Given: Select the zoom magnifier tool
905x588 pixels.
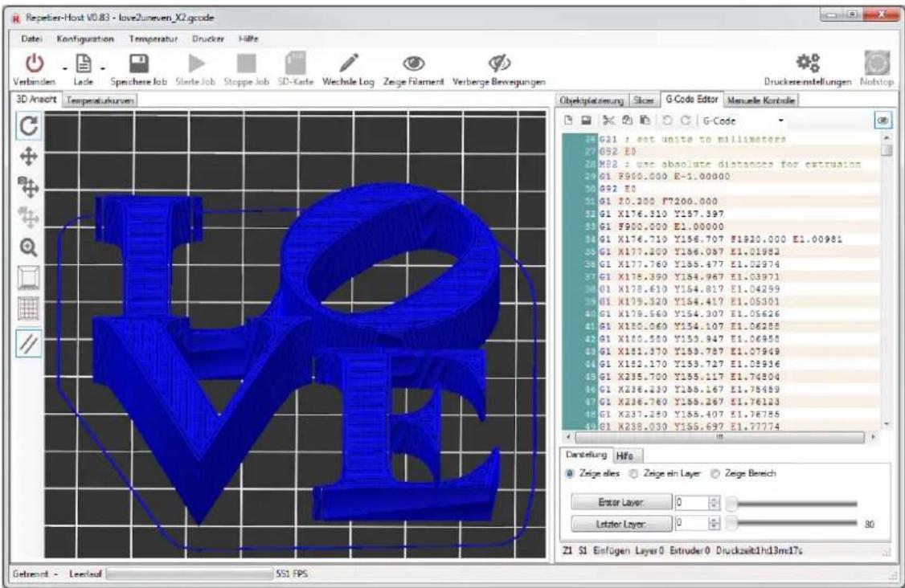Looking at the screenshot, I should point(29,247).
